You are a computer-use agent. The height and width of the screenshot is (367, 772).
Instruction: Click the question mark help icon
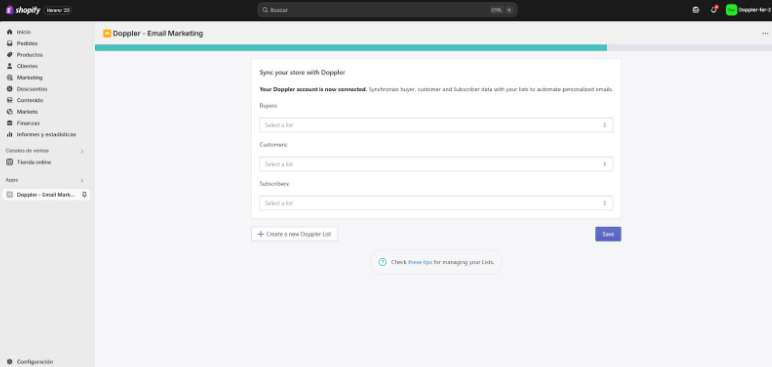point(383,262)
